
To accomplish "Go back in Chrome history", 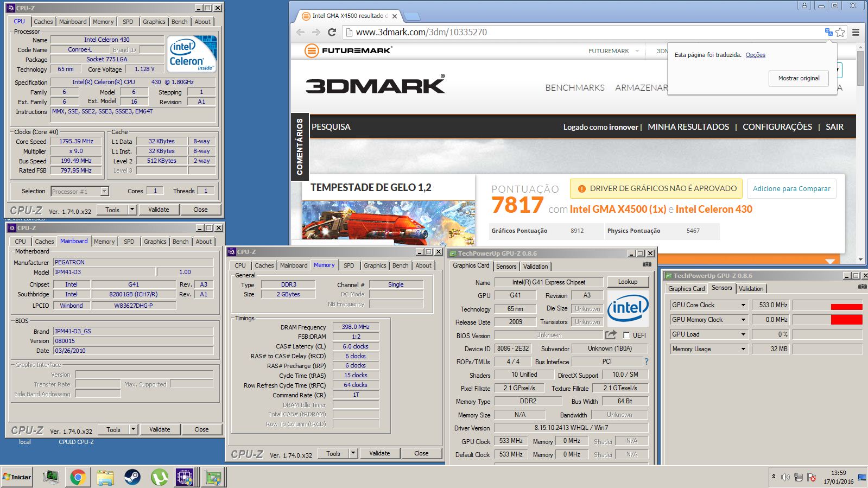I will coord(300,32).
